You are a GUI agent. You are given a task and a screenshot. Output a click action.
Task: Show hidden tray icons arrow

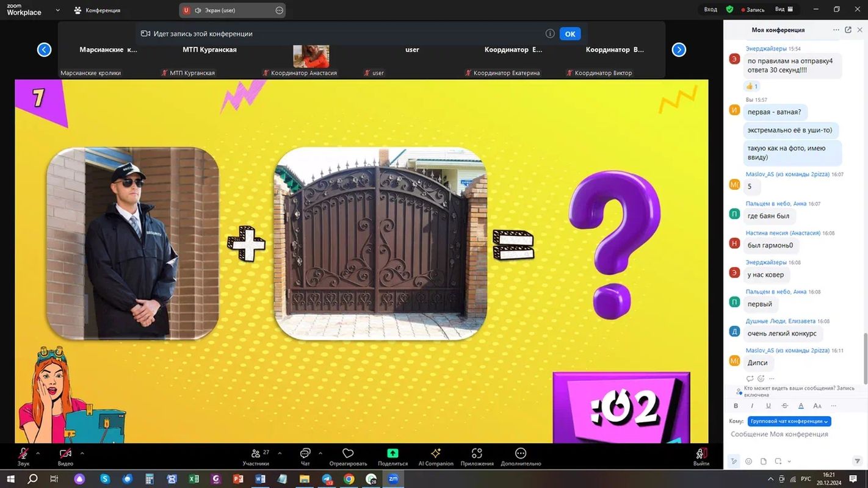coord(771,479)
